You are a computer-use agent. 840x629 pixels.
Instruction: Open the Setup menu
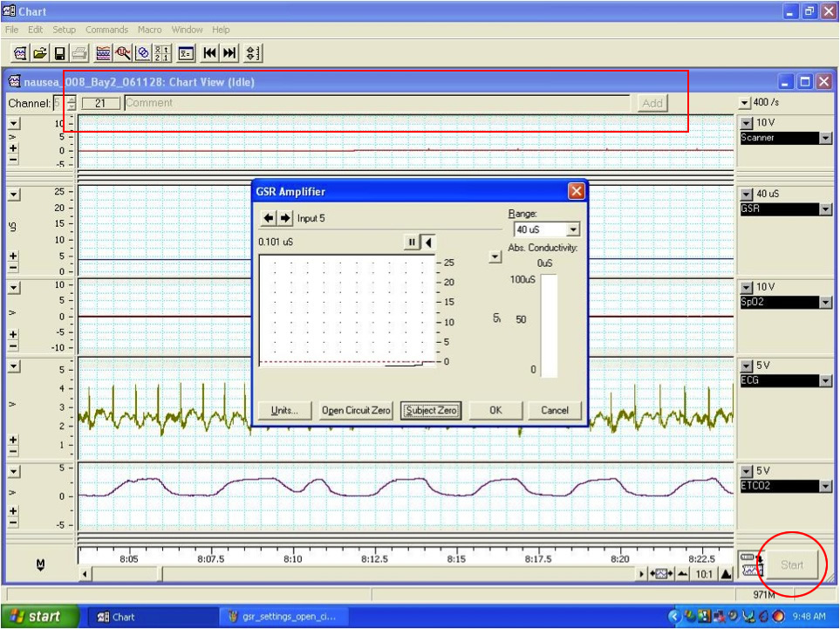click(x=64, y=30)
